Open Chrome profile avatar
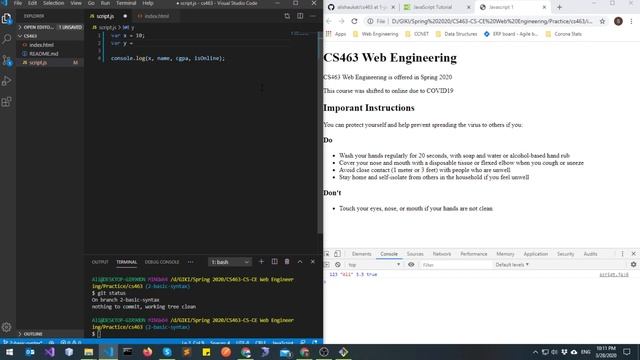640x360 pixels. coord(618,21)
